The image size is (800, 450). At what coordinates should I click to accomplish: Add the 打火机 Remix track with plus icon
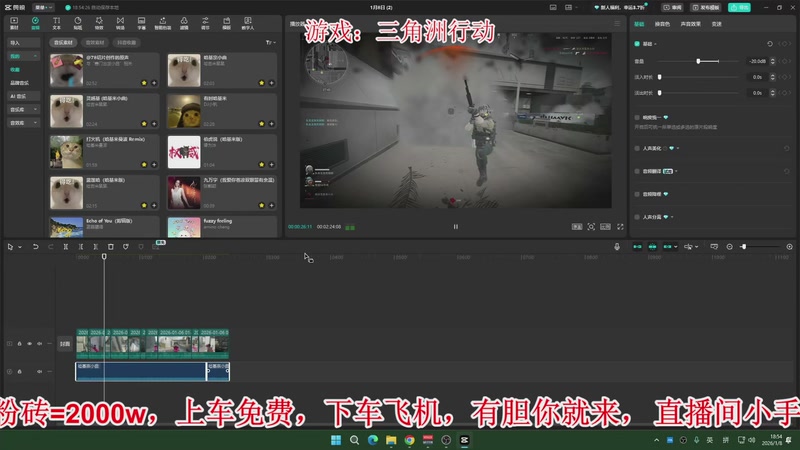point(154,164)
